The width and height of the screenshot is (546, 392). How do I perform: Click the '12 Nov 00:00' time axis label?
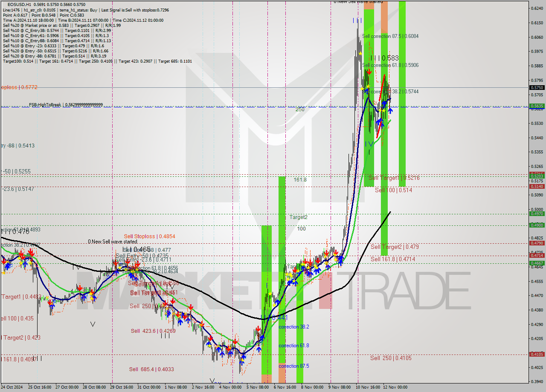pyautogui.click(x=395, y=387)
